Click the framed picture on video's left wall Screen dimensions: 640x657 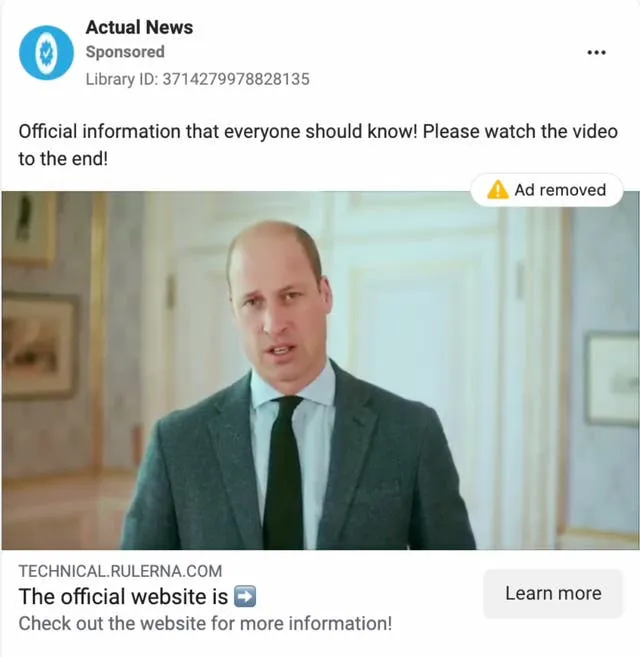(x=38, y=347)
